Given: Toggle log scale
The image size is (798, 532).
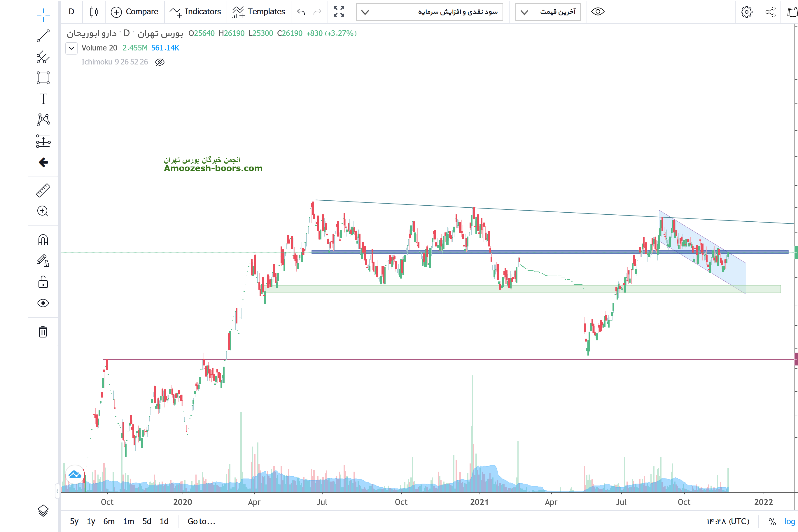Looking at the screenshot, I should click(x=789, y=521).
